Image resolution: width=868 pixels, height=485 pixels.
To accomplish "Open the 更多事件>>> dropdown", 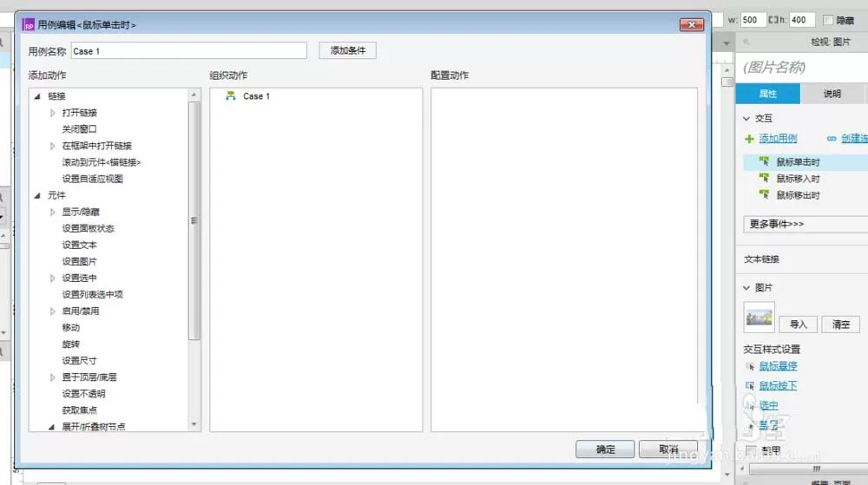I will (x=806, y=224).
